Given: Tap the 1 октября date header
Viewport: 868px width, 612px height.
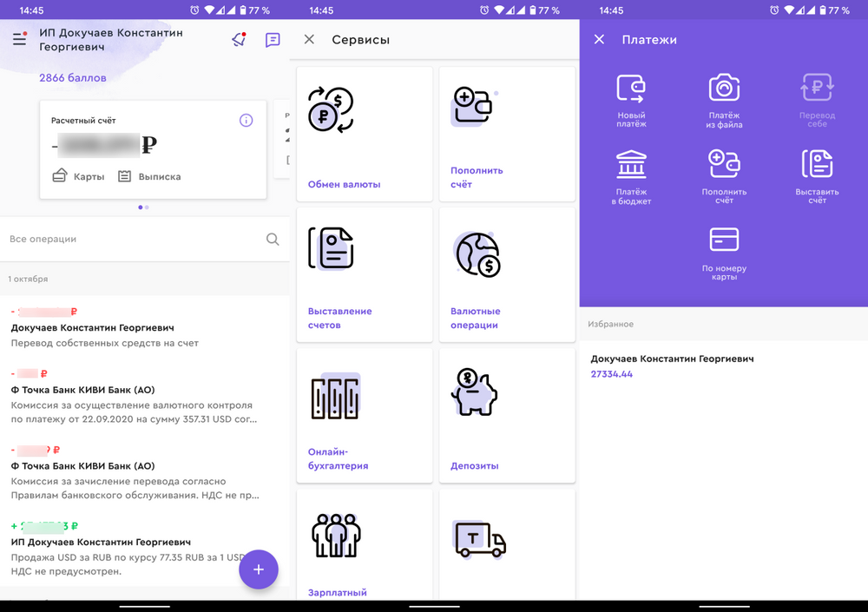Looking at the screenshot, I should click(x=29, y=279).
